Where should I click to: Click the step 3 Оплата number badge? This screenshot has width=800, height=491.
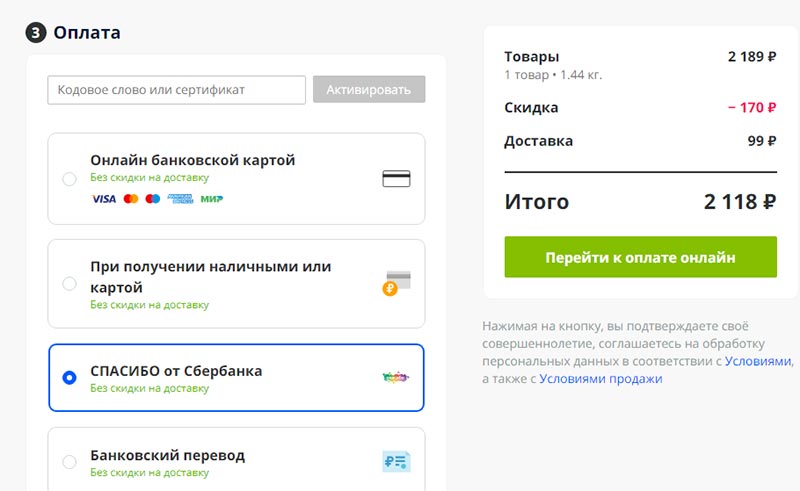[36, 33]
